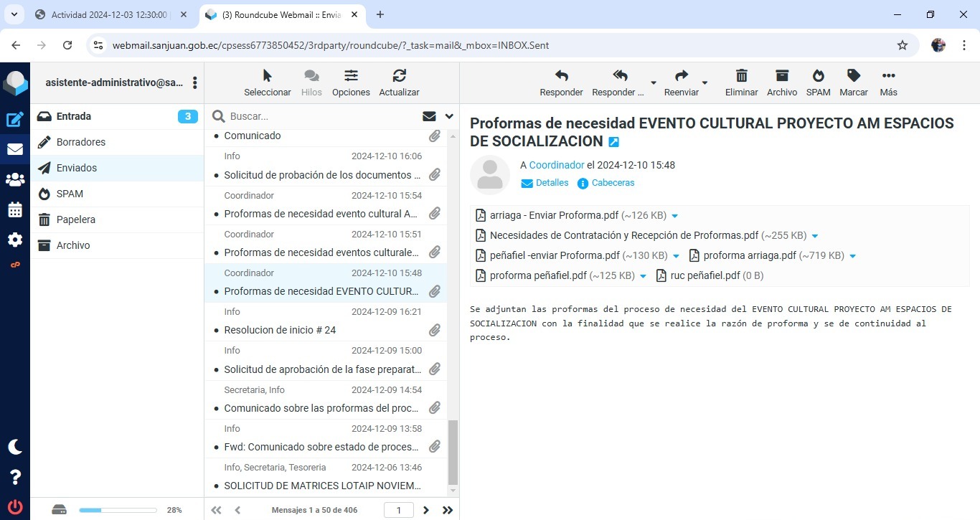Open message in new window icon

(x=613, y=142)
